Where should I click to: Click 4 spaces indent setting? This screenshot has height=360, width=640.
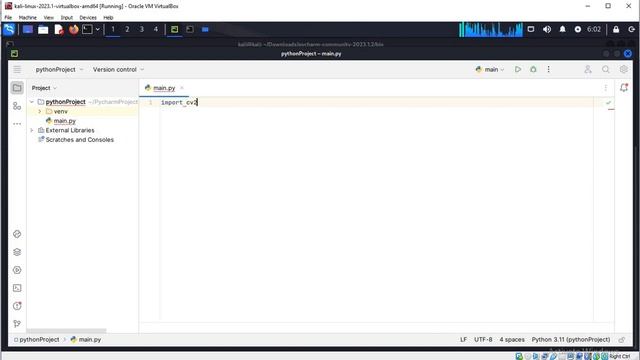coord(512,340)
